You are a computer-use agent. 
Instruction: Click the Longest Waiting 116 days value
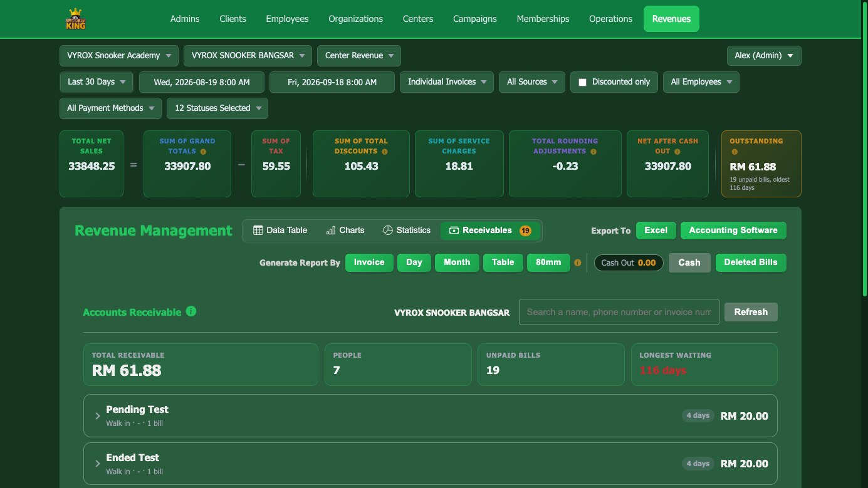click(x=662, y=370)
